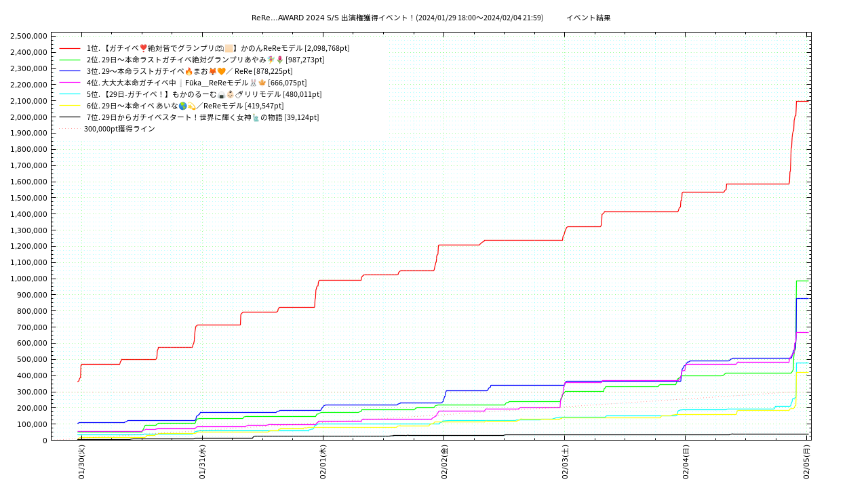Click the red line swatch for 1st place
The image size is (868, 488).
pyautogui.click(x=70, y=48)
